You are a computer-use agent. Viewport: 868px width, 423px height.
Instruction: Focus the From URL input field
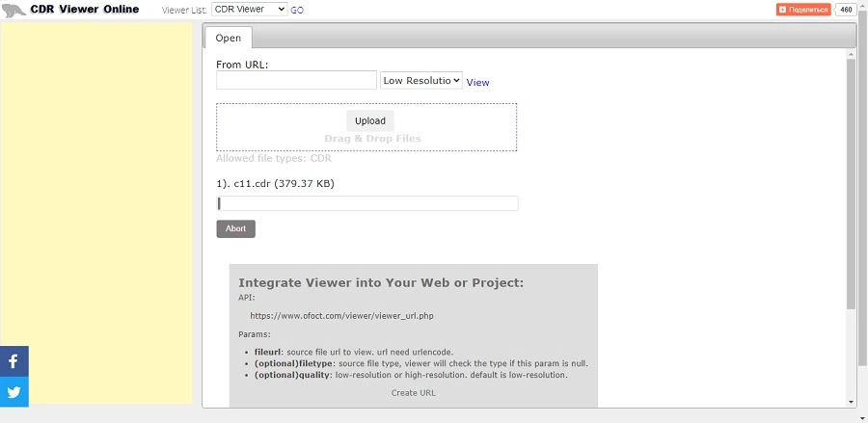(296, 80)
